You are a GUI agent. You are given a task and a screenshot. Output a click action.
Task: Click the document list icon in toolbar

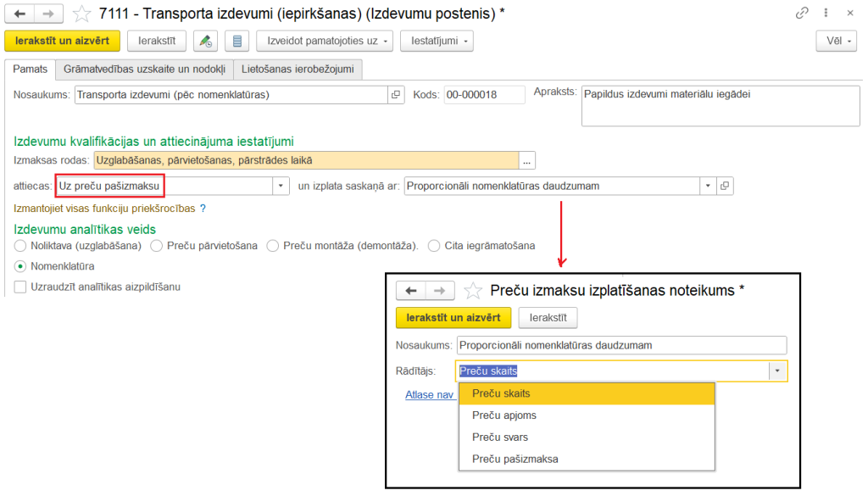236,40
